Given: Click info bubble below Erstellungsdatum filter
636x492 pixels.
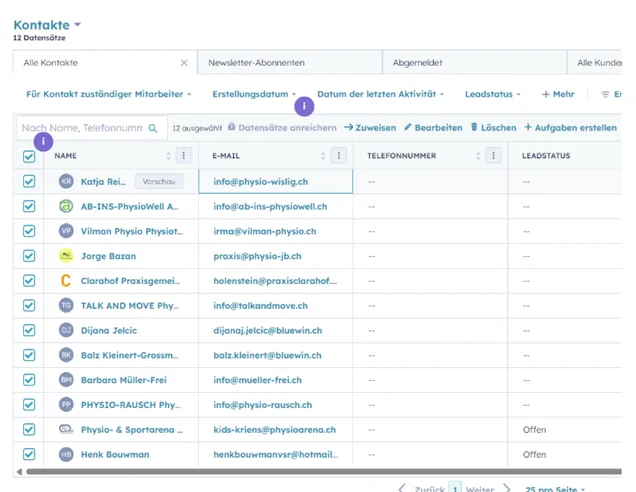Looking at the screenshot, I should coord(304,106).
